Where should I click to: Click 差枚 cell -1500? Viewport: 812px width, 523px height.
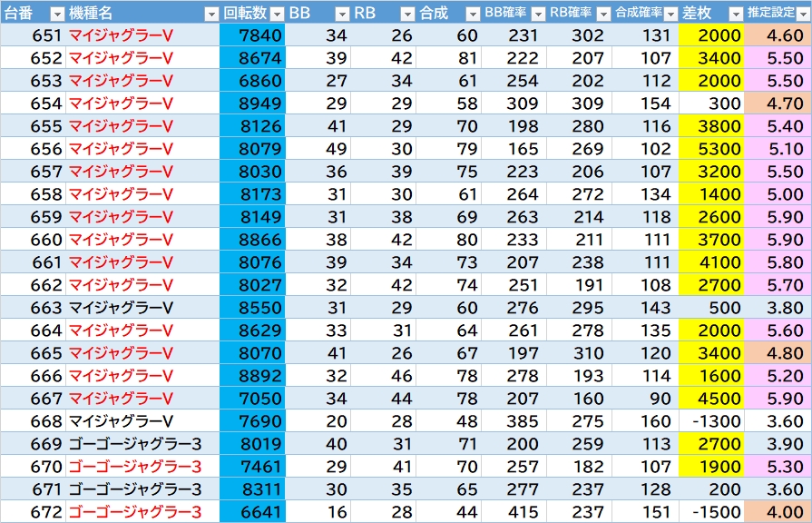tap(711, 512)
